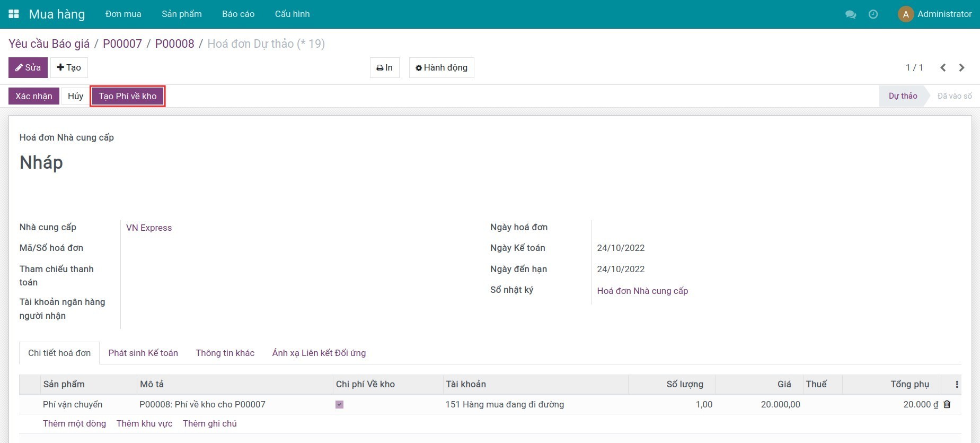Viewport: 980px width, 443px height.
Task: Navigate to P00007 breadcrumb
Action: coord(122,44)
